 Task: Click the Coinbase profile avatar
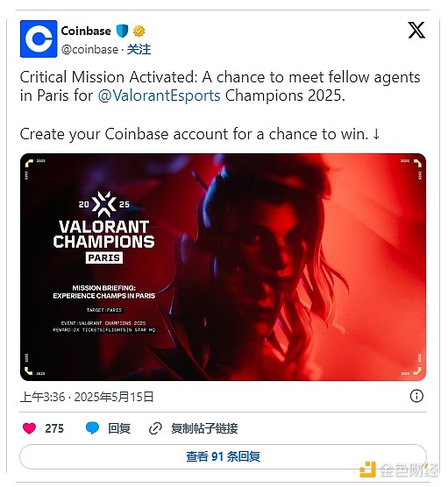[39, 39]
